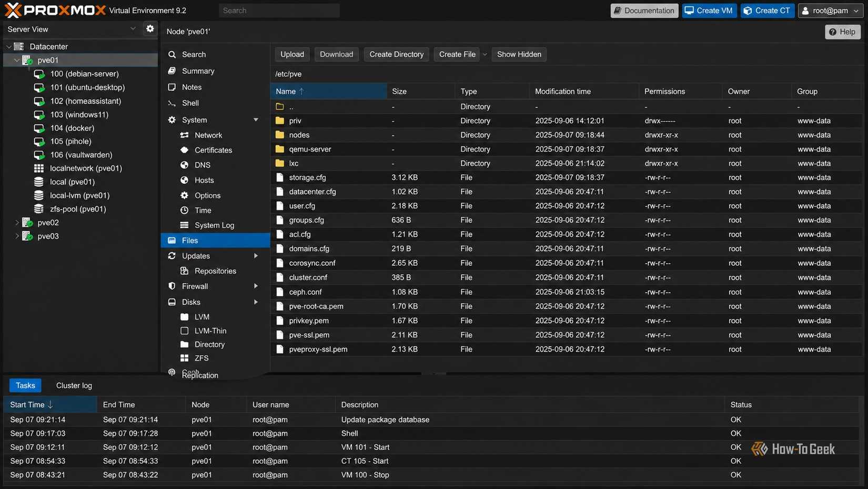The width and height of the screenshot is (868, 489).
Task: Open LVM-Thin square icon
Action: point(184,331)
